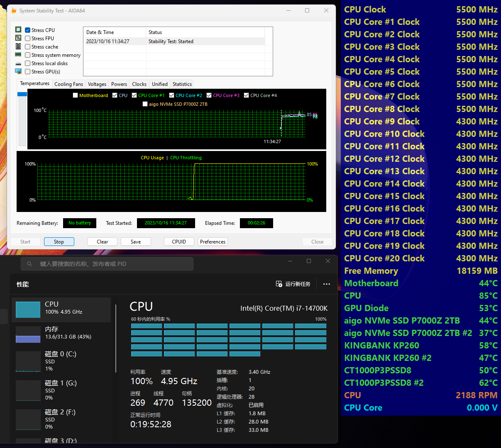The image size is (501, 448).
Task: Open the three-dot more options menu in Task Manager
Action: pyautogui.click(x=327, y=284)
